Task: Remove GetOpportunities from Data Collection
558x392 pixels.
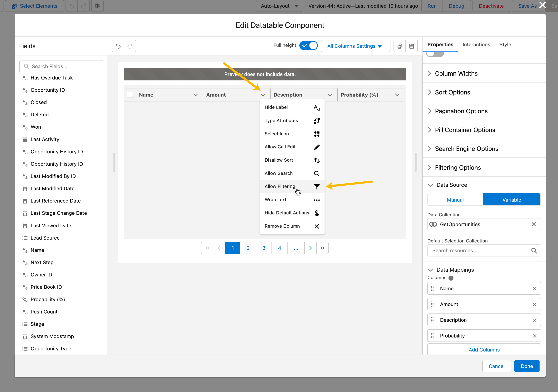Action: pyautogui.click(x=534, y=224)
